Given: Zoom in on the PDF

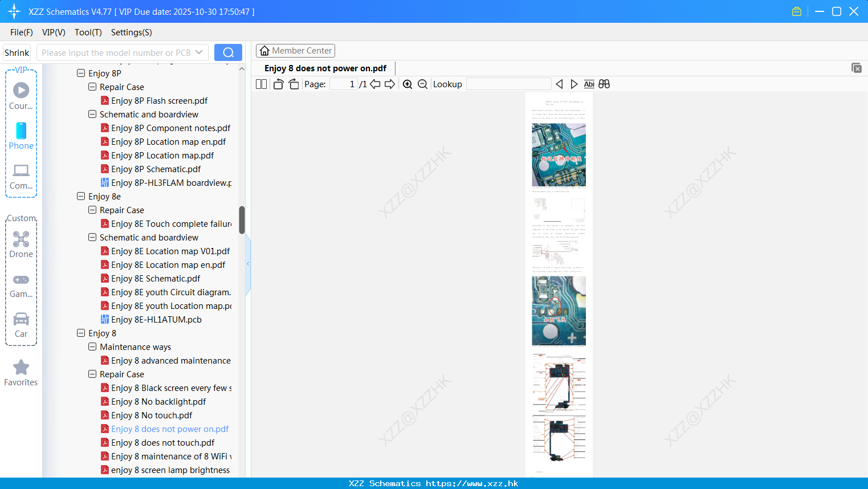Looking at the screenshot, I should point(407,84).
